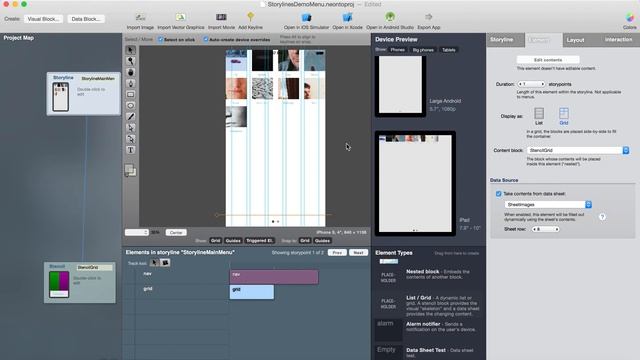Click Import Vector Graphics in toolbar

coord(180,21)
